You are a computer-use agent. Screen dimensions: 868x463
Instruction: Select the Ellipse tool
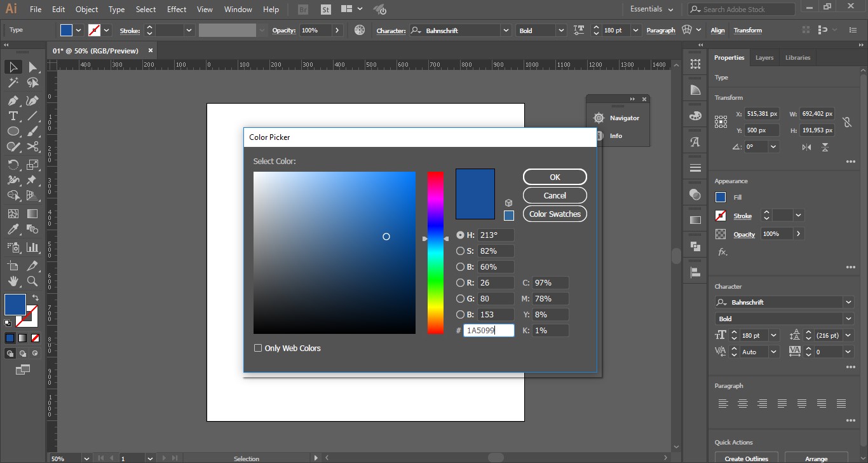(13, 131)
